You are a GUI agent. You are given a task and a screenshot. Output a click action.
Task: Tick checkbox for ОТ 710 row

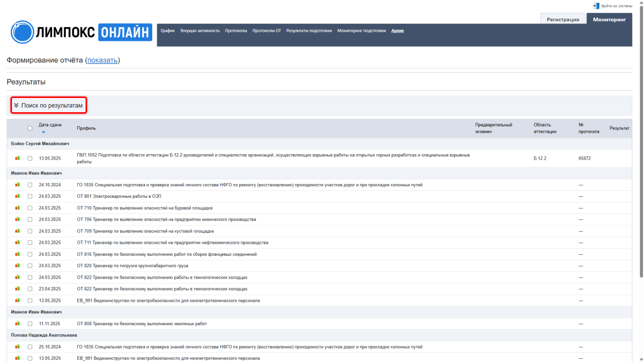click(x=30, y=208)
